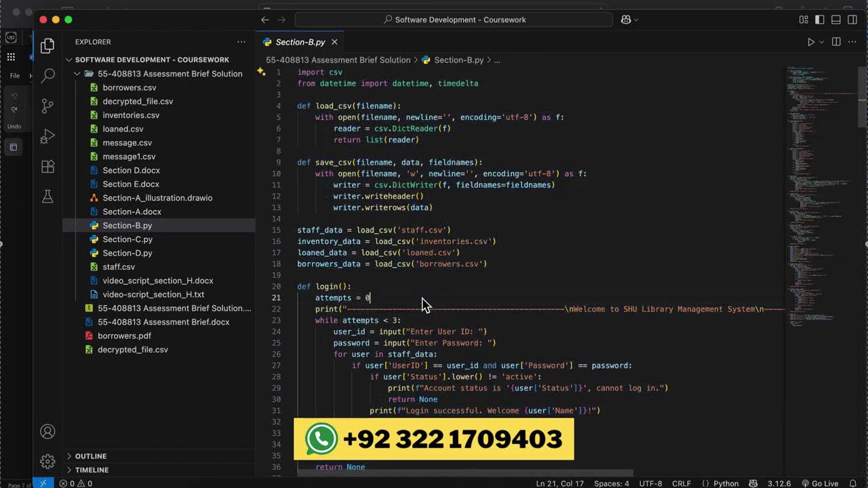Change CRLF end of line sequence
The width and height of the screenshot is (868, 488).
point(682,483)
